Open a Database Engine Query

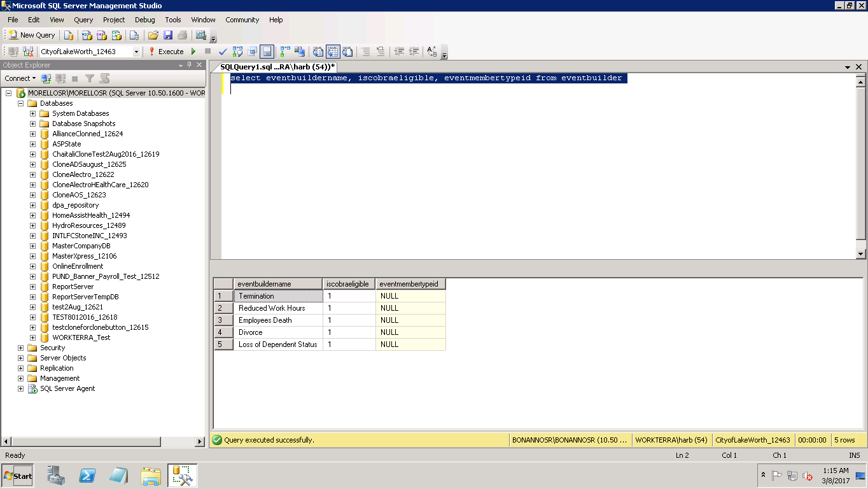click(x=69, y=35)
